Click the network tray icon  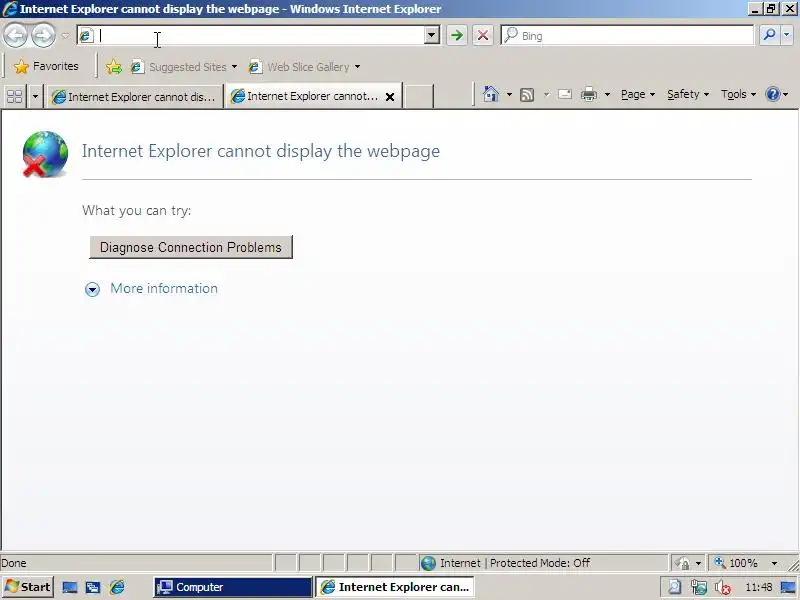click(x=698, y=588)
